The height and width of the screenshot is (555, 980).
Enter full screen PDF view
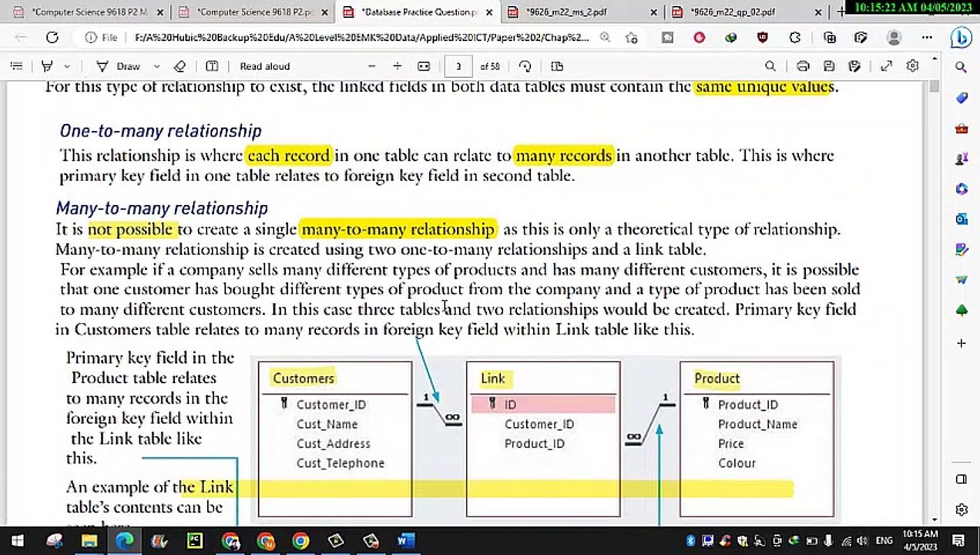(x=886, y=66)
